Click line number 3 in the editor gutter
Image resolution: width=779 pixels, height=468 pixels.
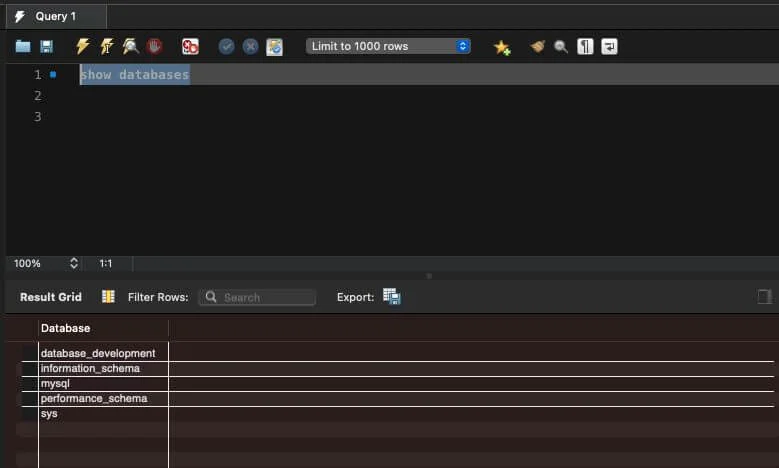[38, 117]
